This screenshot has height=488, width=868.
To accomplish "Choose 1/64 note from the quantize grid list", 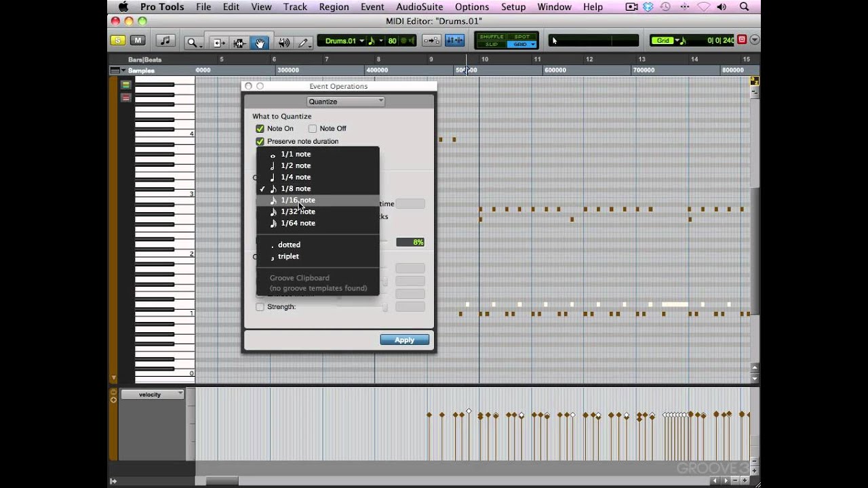I will (317, 224).
